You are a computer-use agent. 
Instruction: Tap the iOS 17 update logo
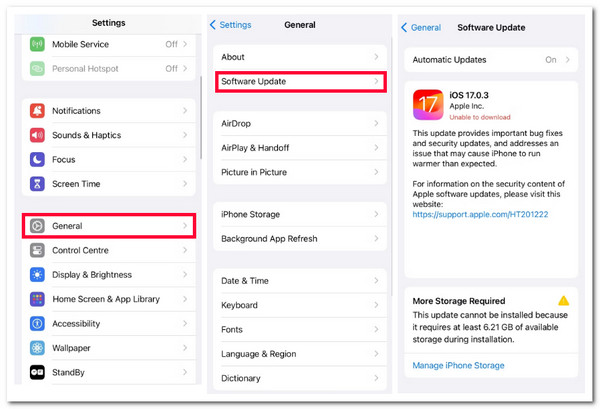pyautogui.click(x=428, y=105)
